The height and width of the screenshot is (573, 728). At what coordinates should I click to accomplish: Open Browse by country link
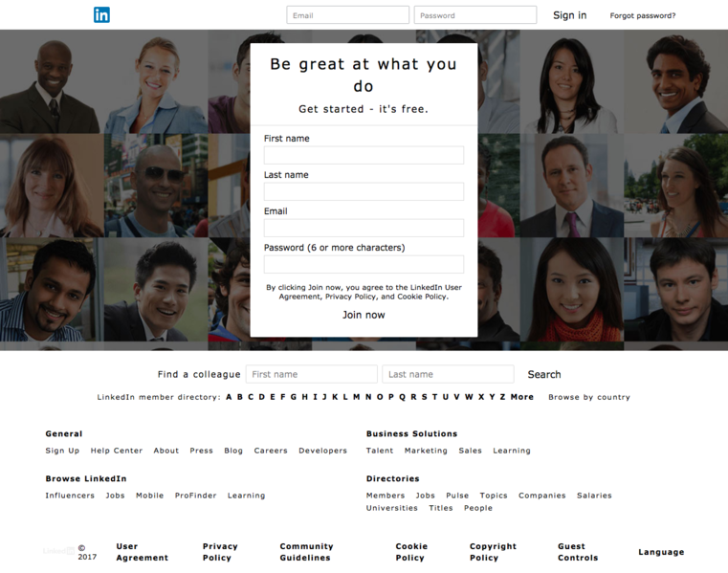589,397
